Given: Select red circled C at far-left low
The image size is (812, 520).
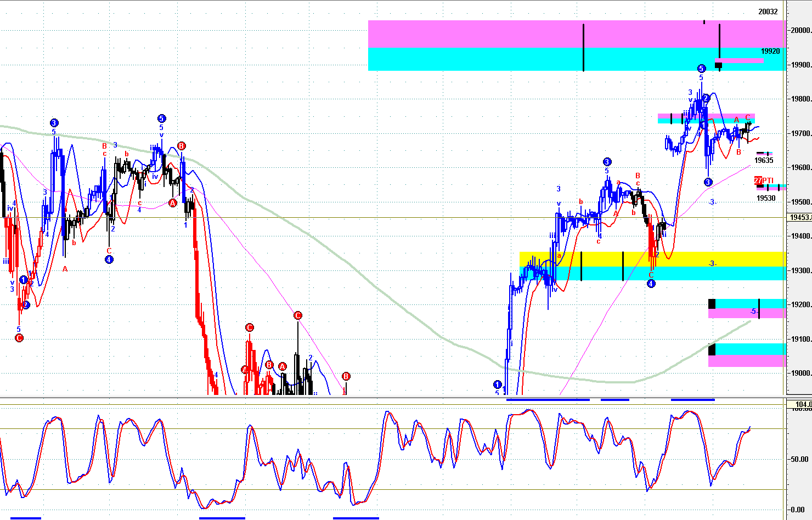Looking at the screenshot, I should coord(19,338).
